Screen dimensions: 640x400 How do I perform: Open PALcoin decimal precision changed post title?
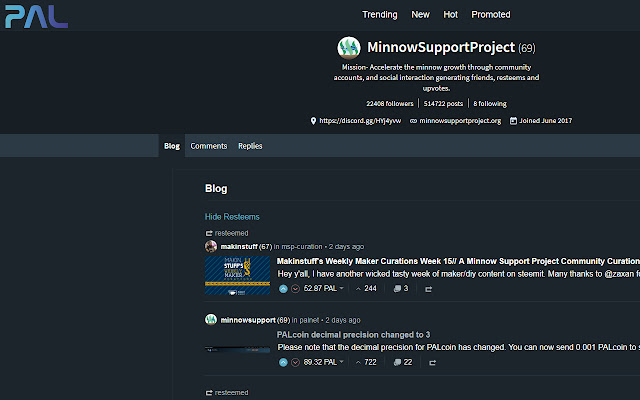[353, 335]
